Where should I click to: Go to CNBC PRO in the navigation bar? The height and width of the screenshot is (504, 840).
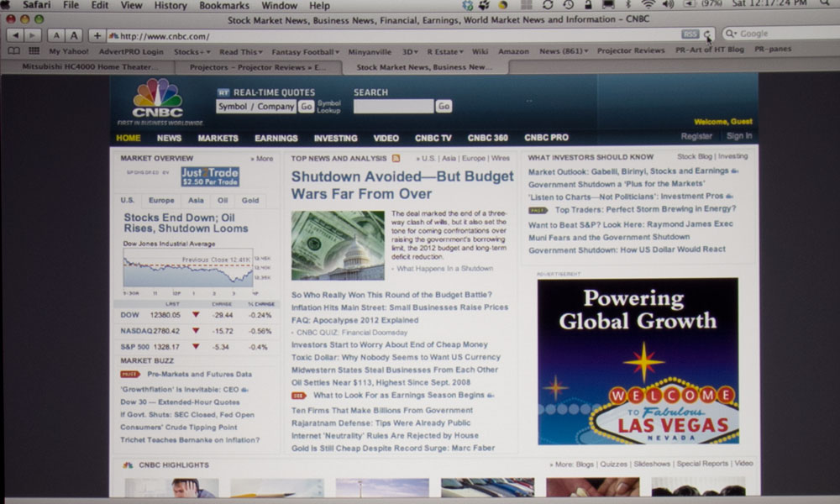point(546,138)
